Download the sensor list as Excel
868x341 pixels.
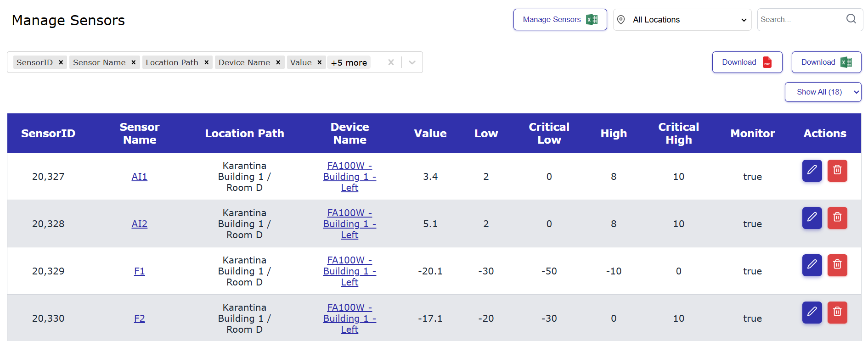pos(826,62)
